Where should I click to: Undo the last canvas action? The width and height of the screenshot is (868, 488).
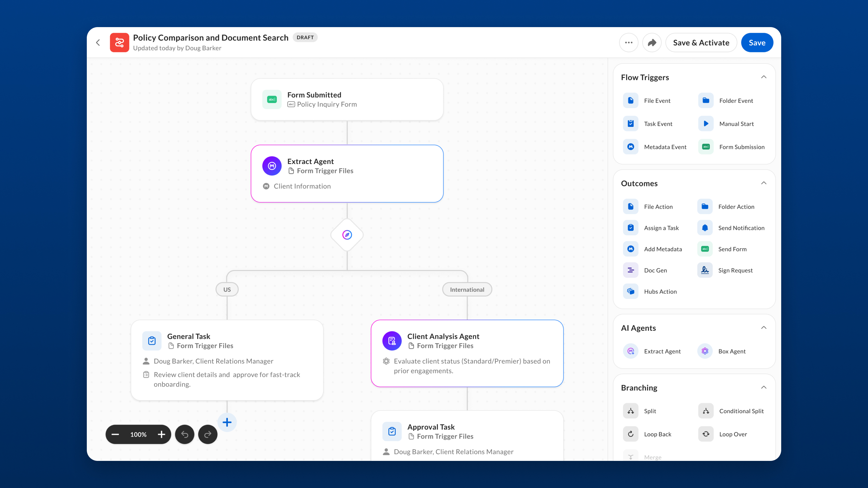tap(185, 434)
